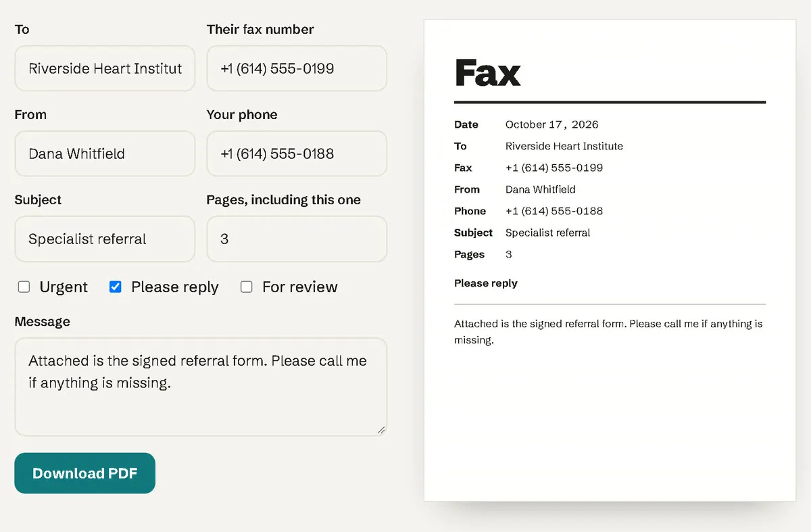Click the From field with Dana Whitfield

105,153
